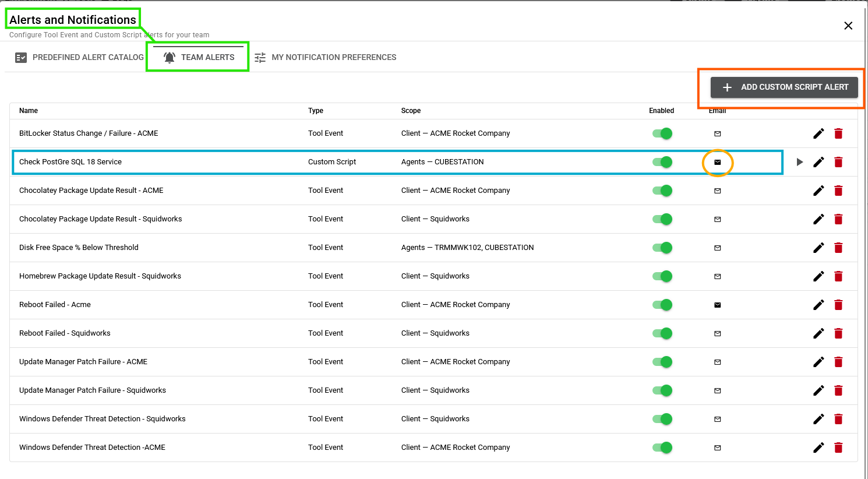Turn off Update Manager Patch Failure - ACME
The image size is (868, 479).
[662, 362]
